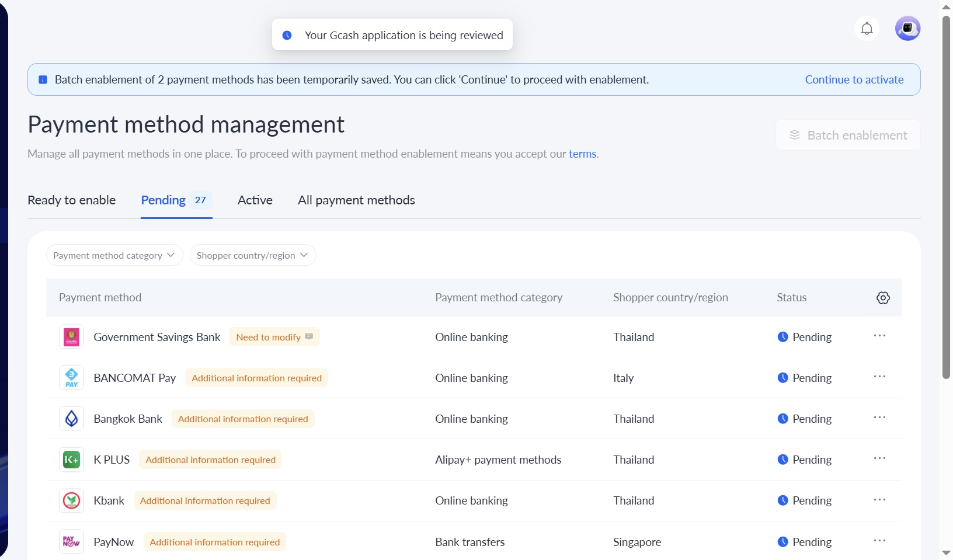Click the page vertical scrollbar thumb

coord(946,197)
